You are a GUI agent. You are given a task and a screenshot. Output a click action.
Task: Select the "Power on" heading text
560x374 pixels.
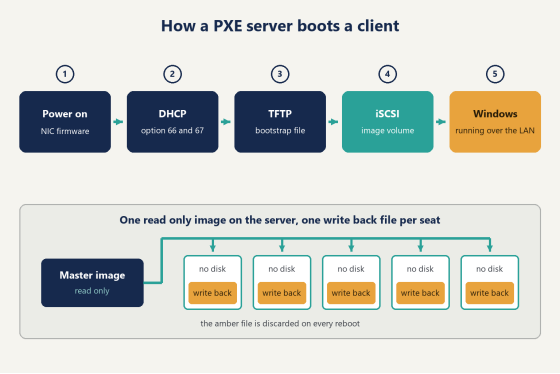click(65, 114)
